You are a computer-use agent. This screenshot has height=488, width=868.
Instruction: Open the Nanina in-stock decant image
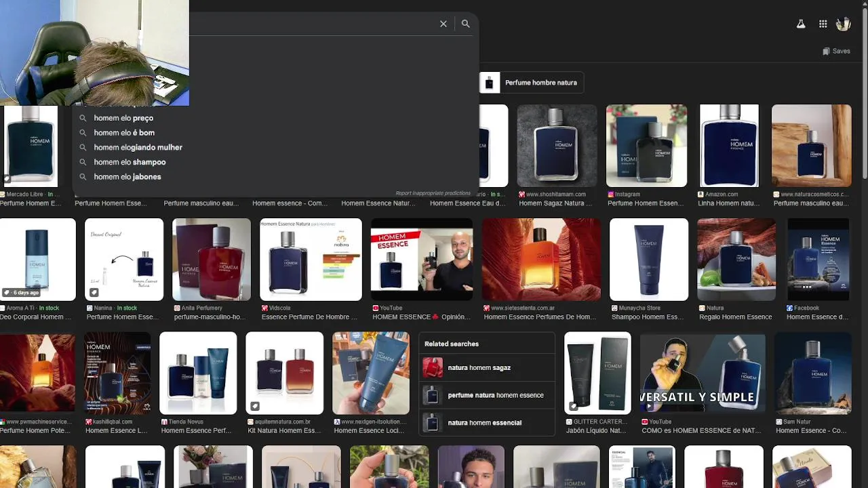click(x=124, y=260)
